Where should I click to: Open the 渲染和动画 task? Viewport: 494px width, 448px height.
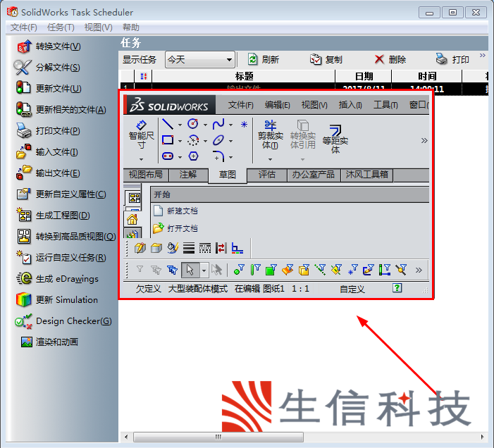(49, 342)
